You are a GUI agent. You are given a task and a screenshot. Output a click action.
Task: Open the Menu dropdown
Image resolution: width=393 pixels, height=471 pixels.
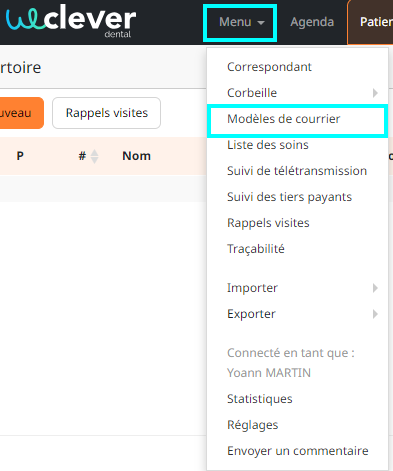[240, 23]
